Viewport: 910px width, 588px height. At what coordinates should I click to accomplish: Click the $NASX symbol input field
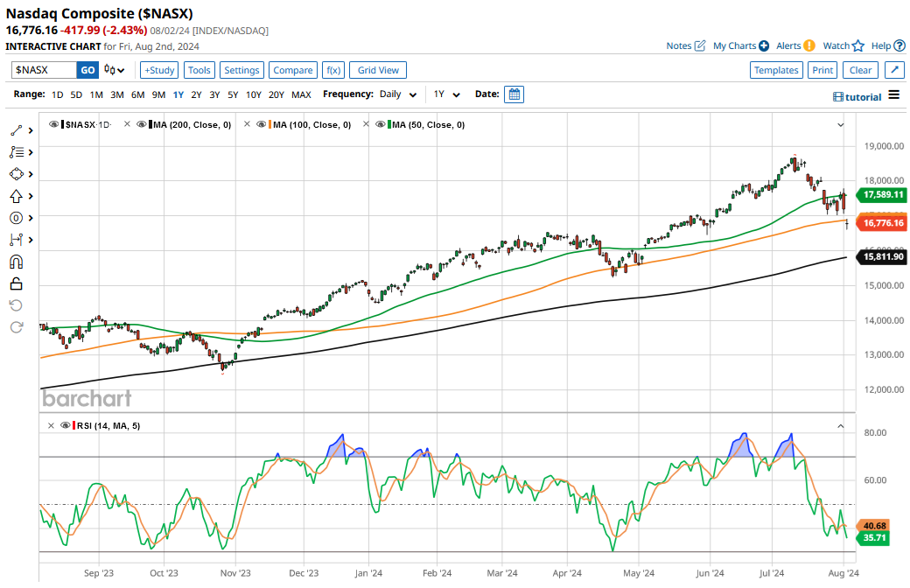(x=44, y=70)
